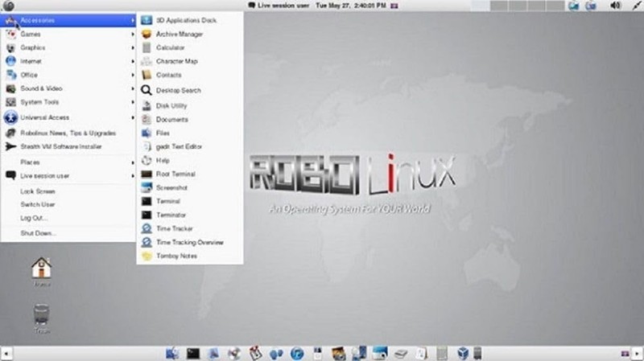Switch to the first workspace in the pager
Image resolution: width=644 pixels, height=361 pixels.
(481, 6)
